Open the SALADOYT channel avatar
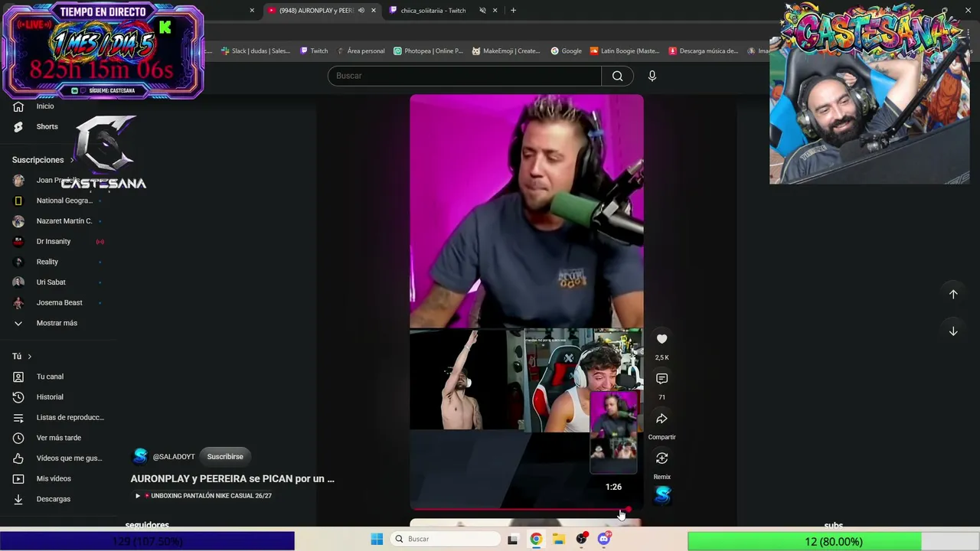Viewport: 980px width, 551px height. click(x=140, y=456)
